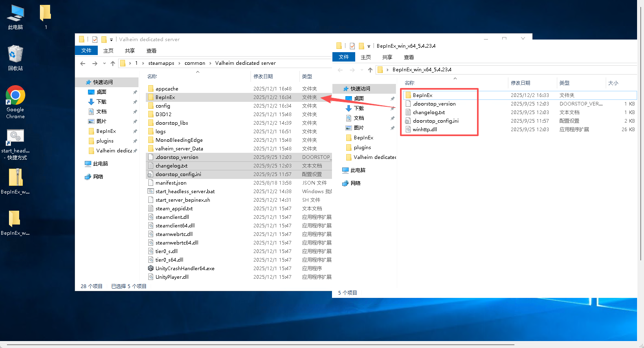This screenshot has height=348, width=644.
Task: Select UnityCrashHandler64.exe in the file list
Action: tap(185, 269)
